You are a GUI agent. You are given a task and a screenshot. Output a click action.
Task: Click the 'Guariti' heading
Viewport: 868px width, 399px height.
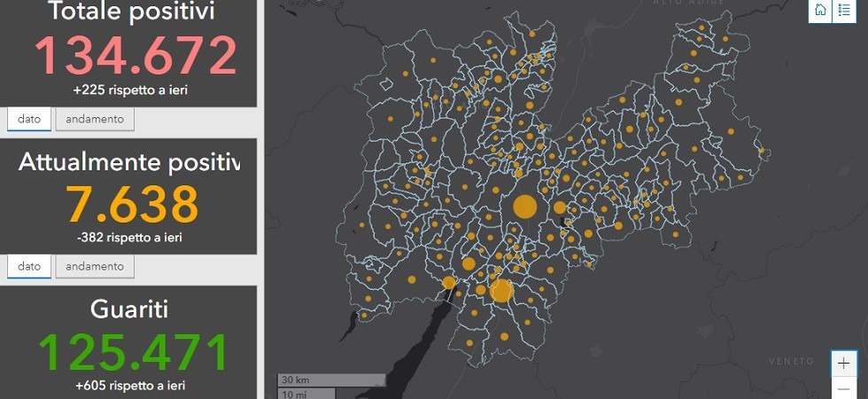point(129,309)
